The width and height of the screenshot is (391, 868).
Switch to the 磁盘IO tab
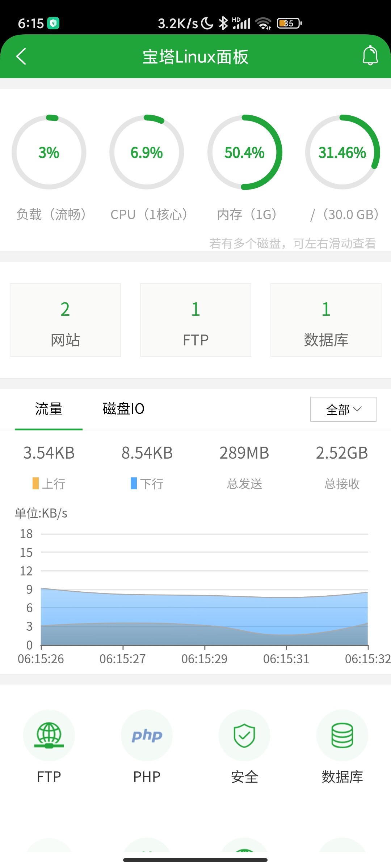click(123, 409)
